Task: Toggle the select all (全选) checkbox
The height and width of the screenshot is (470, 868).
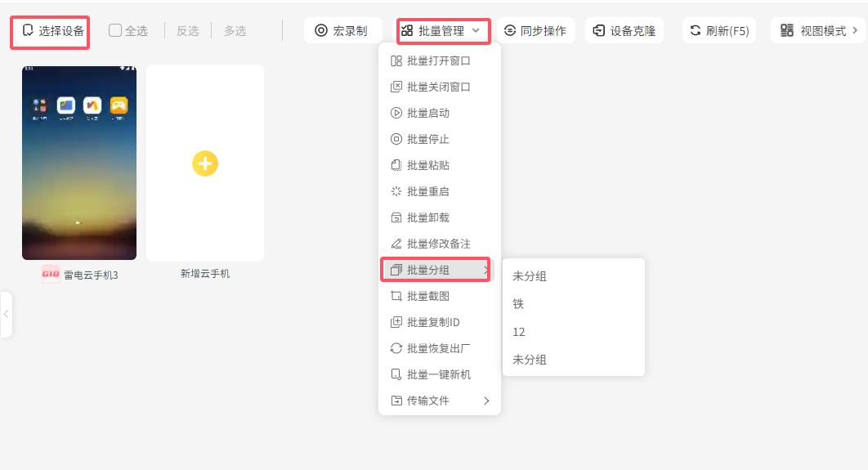Action: (x=115, y=31)
